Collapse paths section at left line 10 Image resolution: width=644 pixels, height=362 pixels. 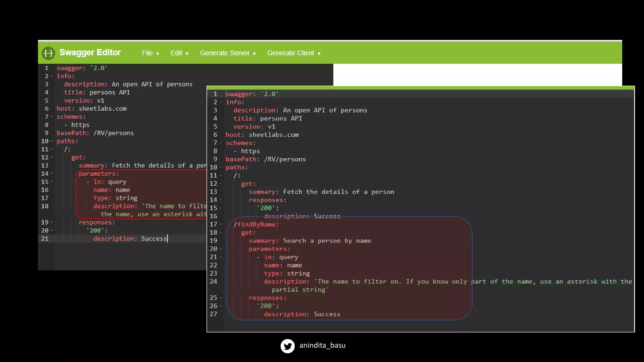(x=52, y=141)
